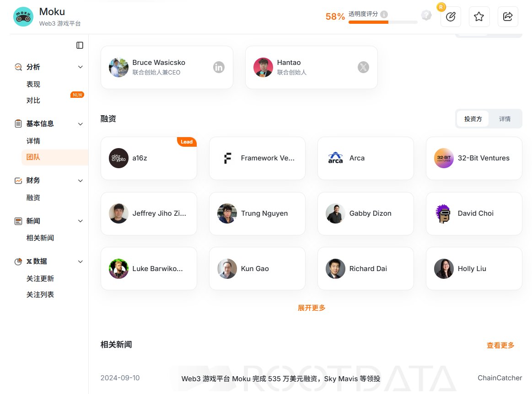
Task: Click the Moku project logo
Action: (x=23, y=16)
